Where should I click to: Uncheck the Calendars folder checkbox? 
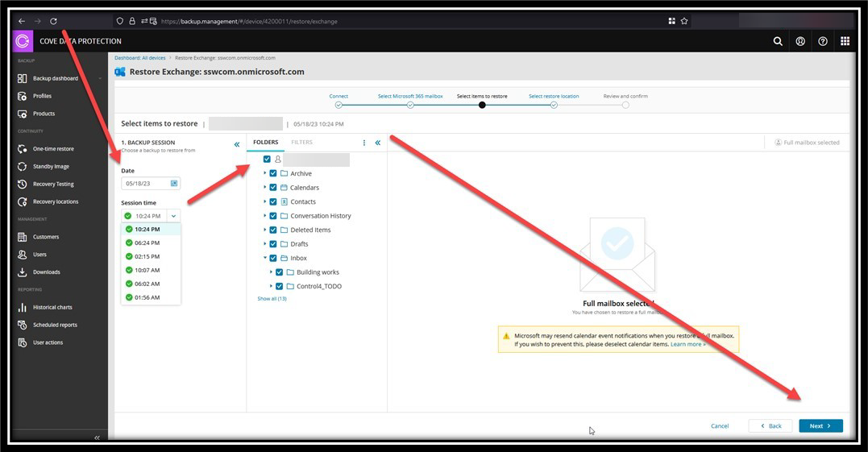(x=273, y=188)
